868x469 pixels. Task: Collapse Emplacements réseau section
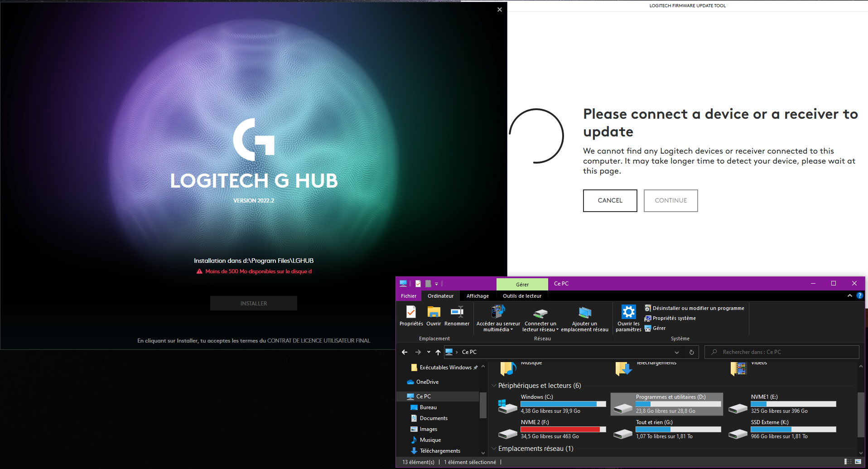494,449
